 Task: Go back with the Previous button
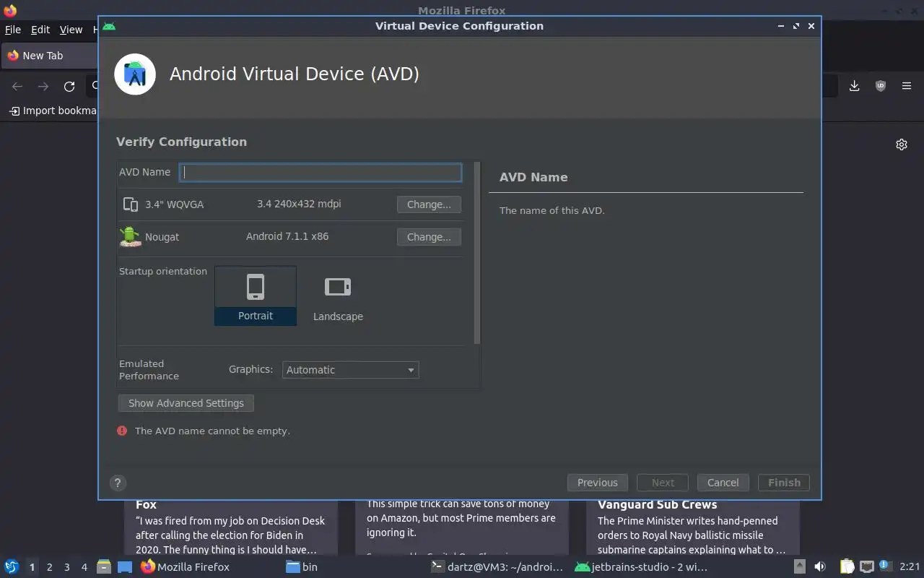[x=598, y=483]
